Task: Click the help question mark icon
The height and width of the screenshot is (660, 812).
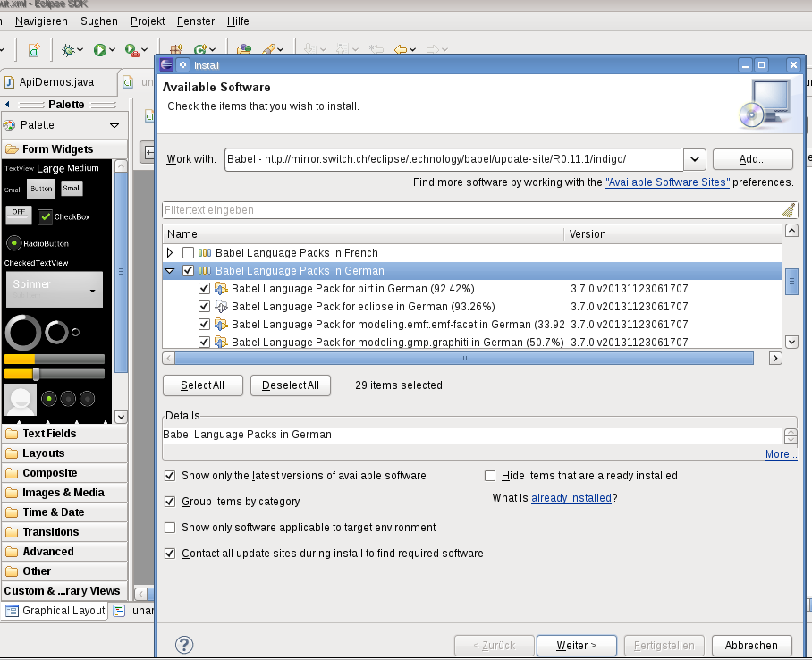Action: 184,645
